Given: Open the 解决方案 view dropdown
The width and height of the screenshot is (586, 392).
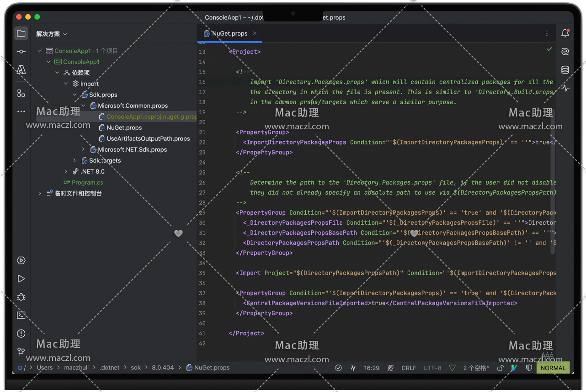Looking at the screenshot, I should (52, 34).
